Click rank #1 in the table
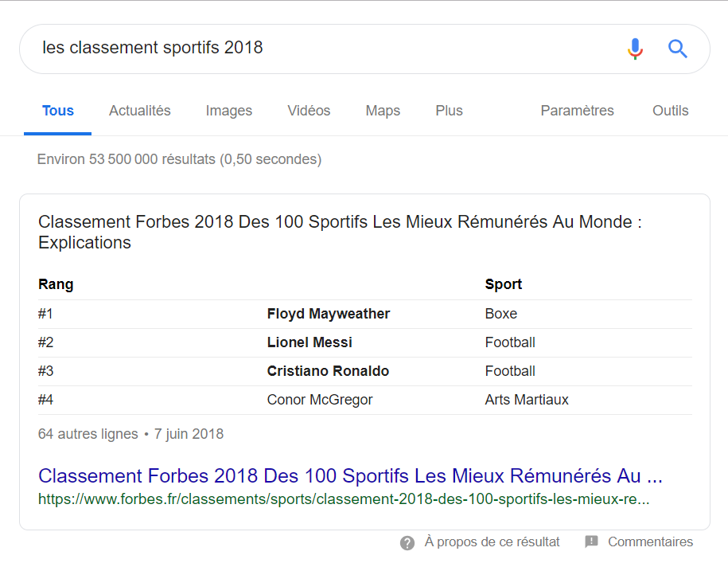 coord(45,314)
